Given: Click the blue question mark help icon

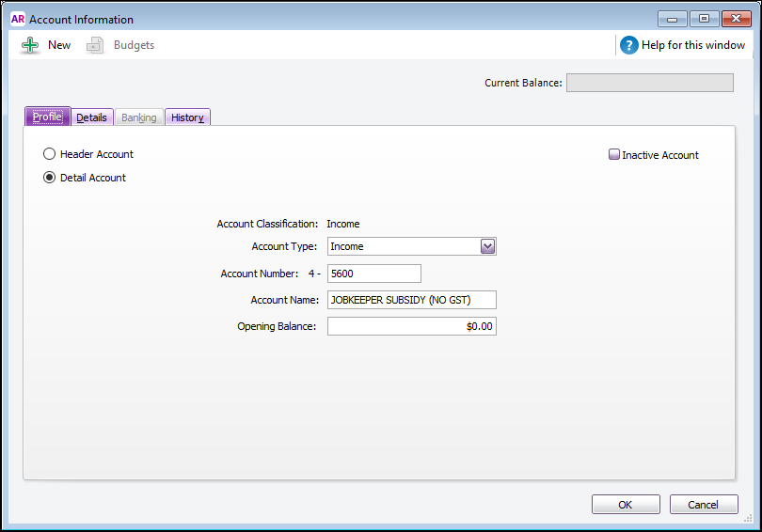Looking at the screenshot, I should click(628, 45).
